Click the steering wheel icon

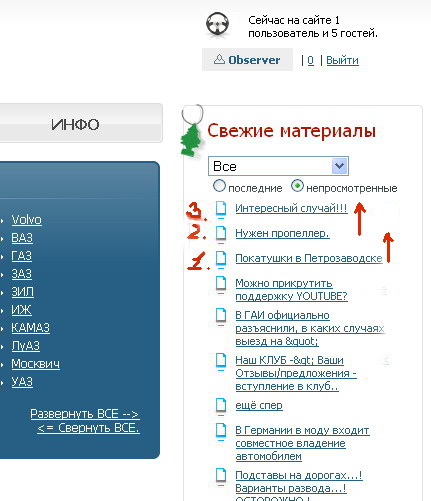click(217, 25)
